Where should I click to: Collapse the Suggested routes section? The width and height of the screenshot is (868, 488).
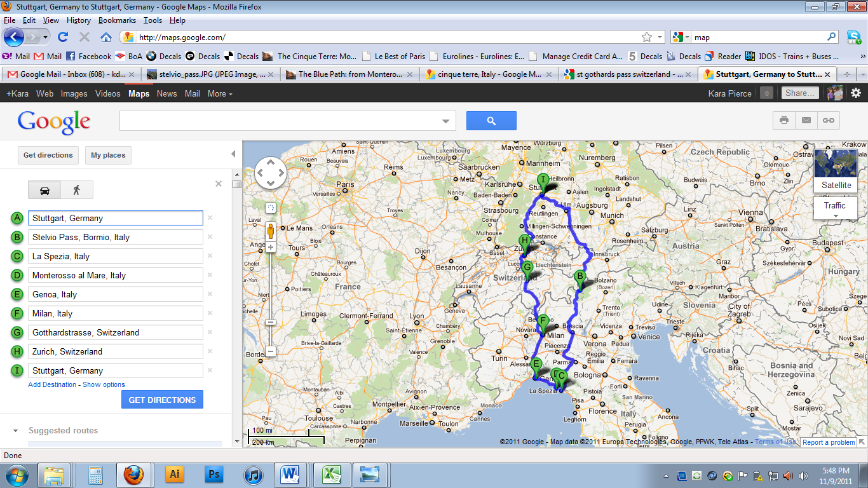click(15, 431)
